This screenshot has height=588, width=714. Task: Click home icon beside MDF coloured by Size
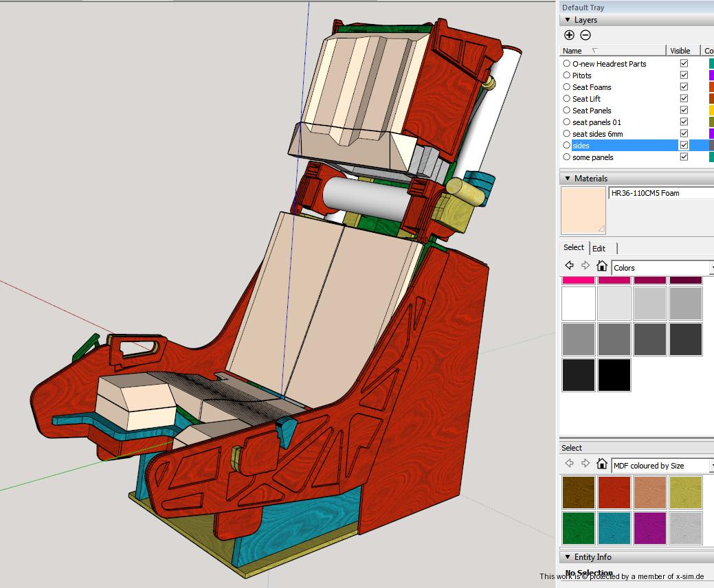602,464
